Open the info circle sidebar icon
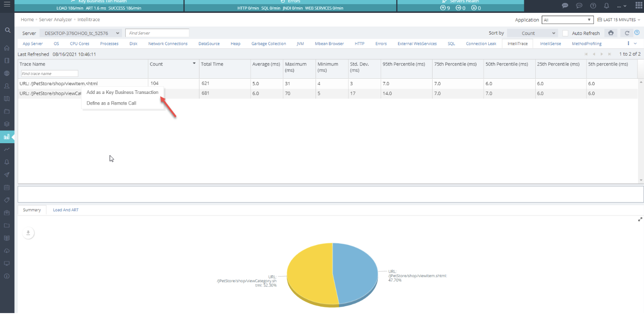 (x=7, y=276)
